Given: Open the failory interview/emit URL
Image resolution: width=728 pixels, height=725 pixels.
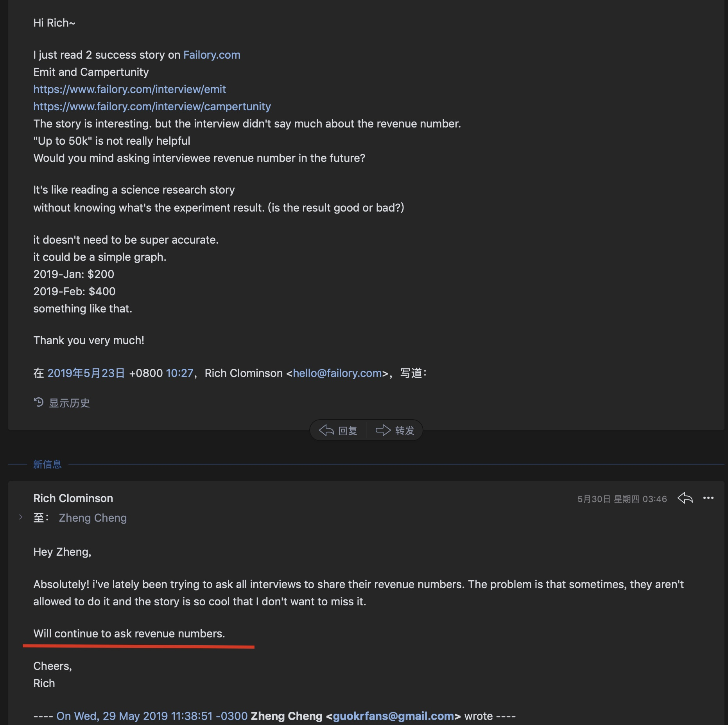Looking at the screenshot, I should (x=129, y=89).
